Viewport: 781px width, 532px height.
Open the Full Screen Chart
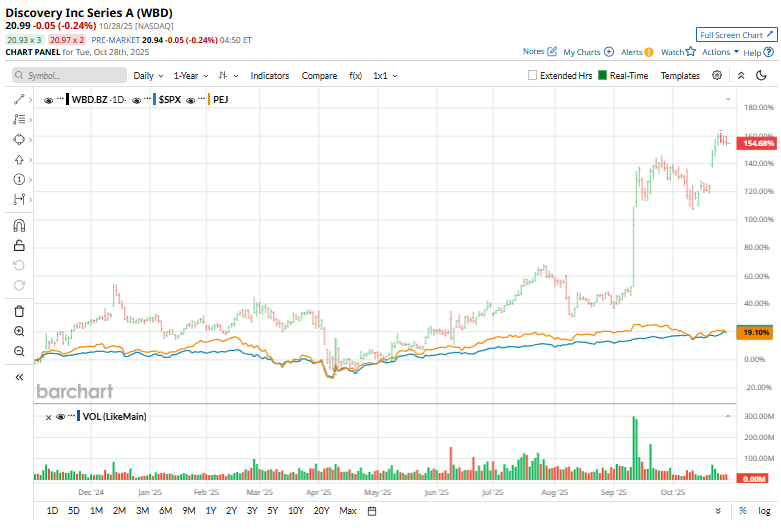click(x=736, y=35)
